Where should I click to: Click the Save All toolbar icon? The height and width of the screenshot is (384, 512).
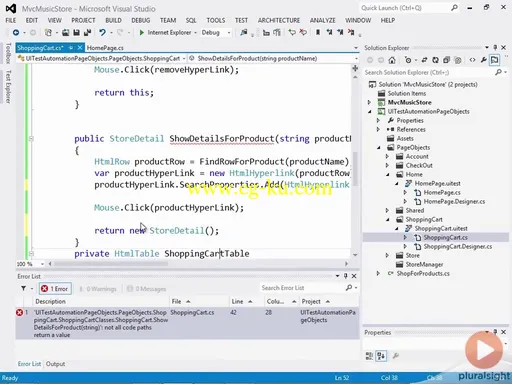click(87, 32)
